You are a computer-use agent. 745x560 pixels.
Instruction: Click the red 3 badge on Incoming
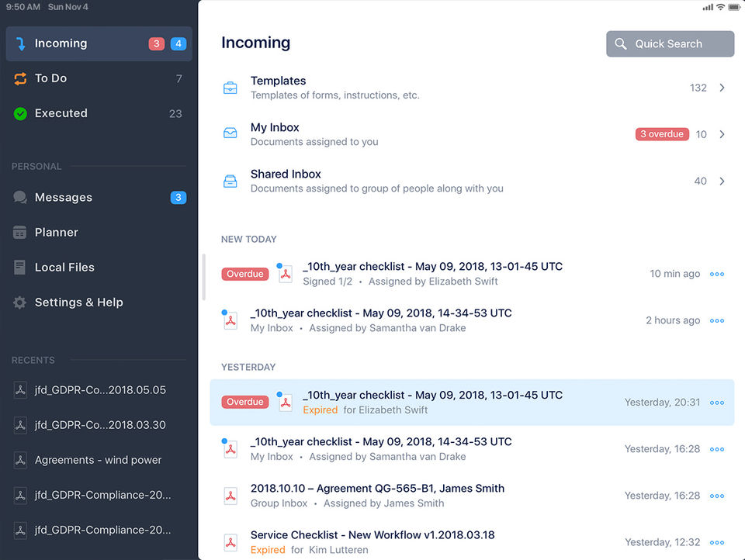156,43
